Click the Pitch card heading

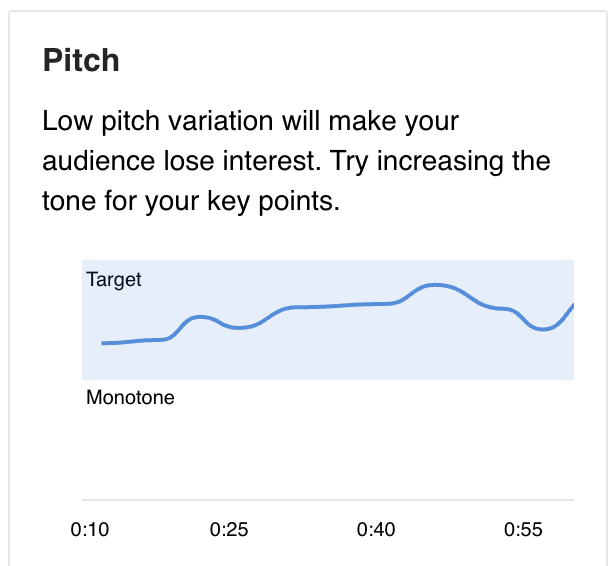81,60
